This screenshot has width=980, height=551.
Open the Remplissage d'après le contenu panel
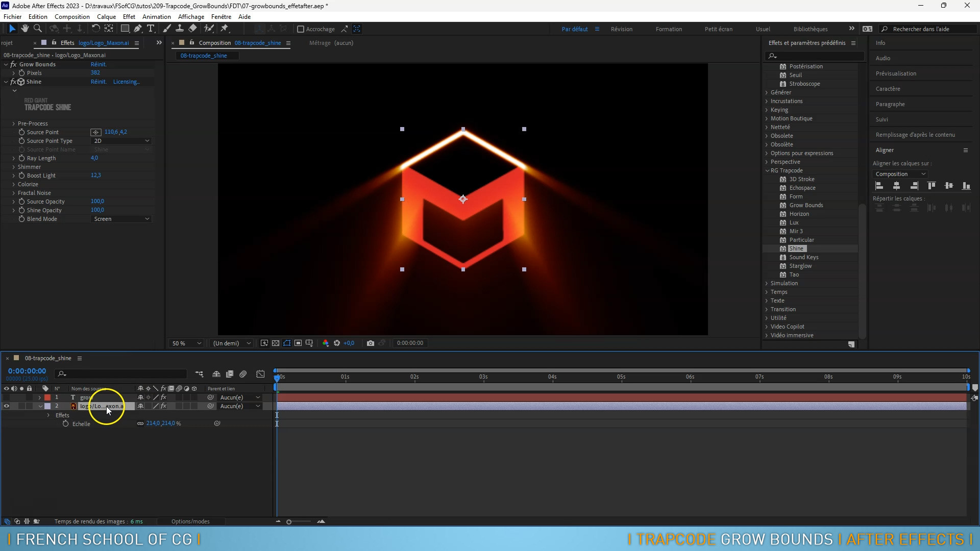click(915, 135)
